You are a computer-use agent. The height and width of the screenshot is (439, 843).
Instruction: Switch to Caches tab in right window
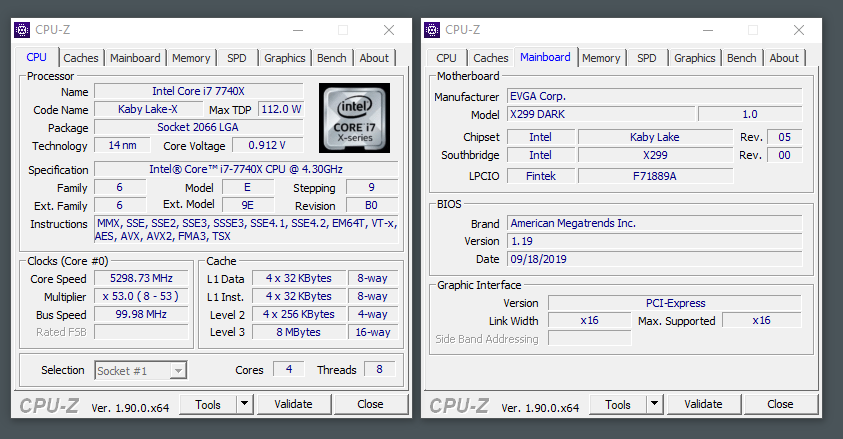click(x=491, y=58)
